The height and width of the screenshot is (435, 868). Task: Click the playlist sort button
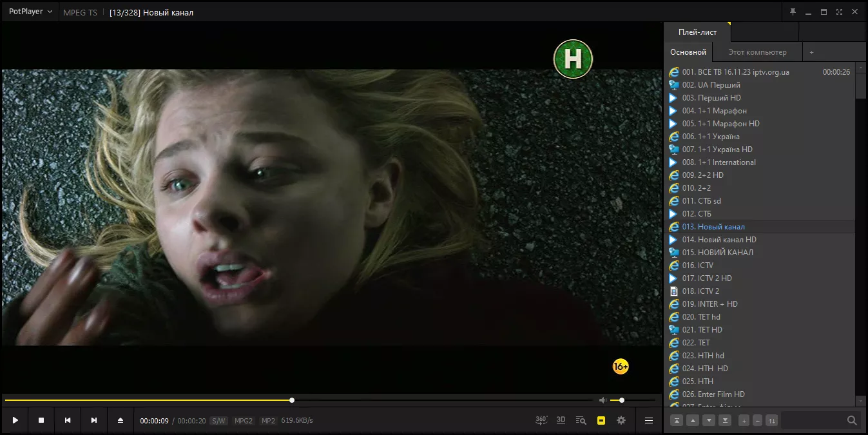coord(772,420)
